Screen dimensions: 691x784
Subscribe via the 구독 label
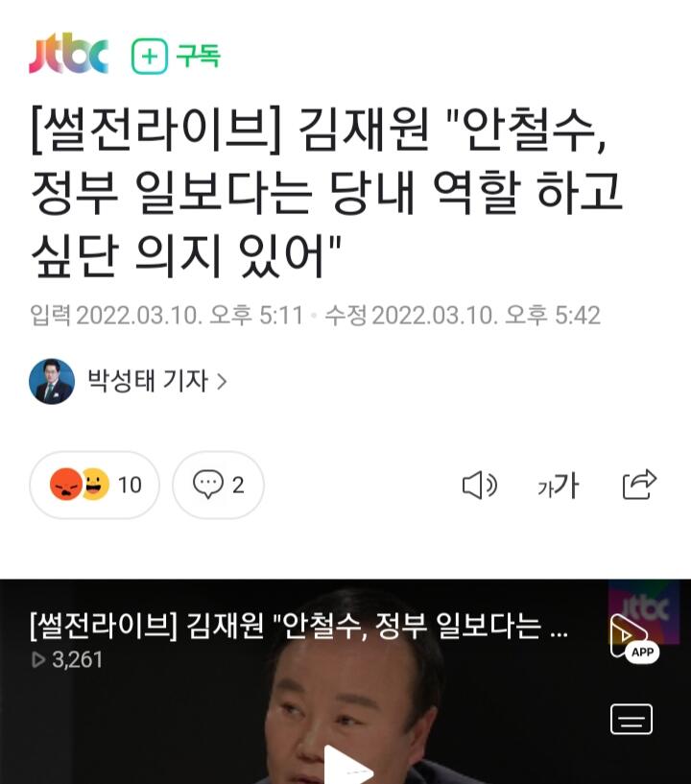(x=198, y=56)
